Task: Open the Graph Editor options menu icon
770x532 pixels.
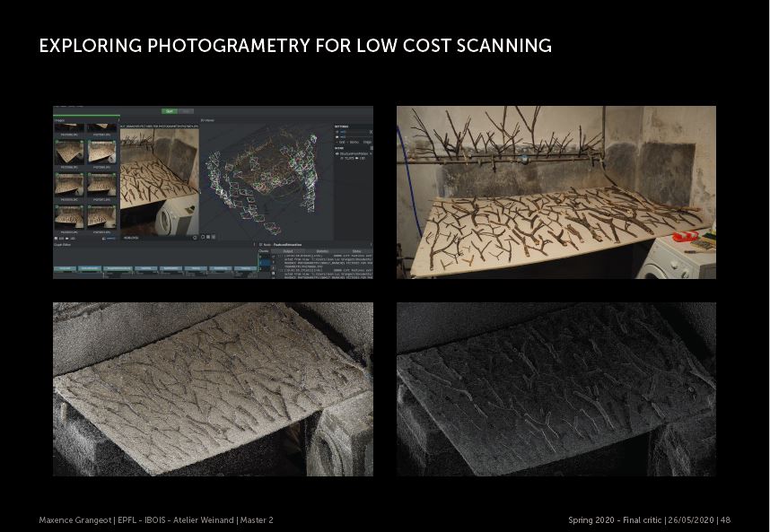Action: (252, 244)
